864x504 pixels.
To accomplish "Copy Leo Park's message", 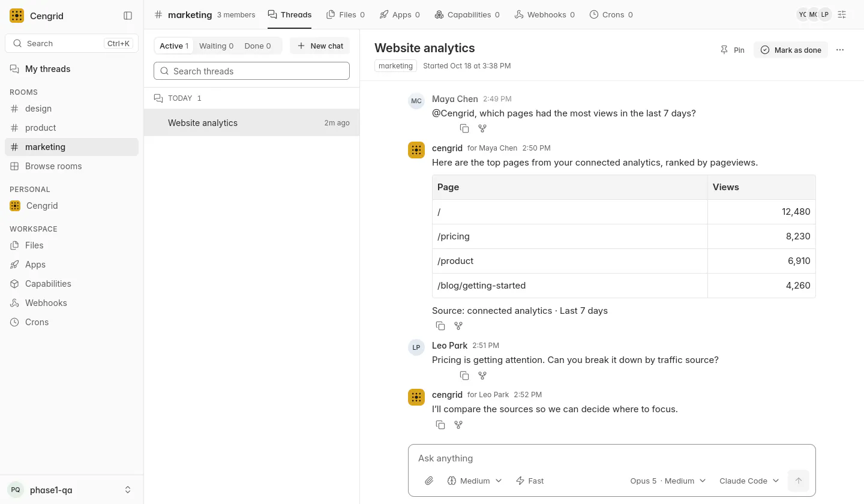I will (464, 376).
